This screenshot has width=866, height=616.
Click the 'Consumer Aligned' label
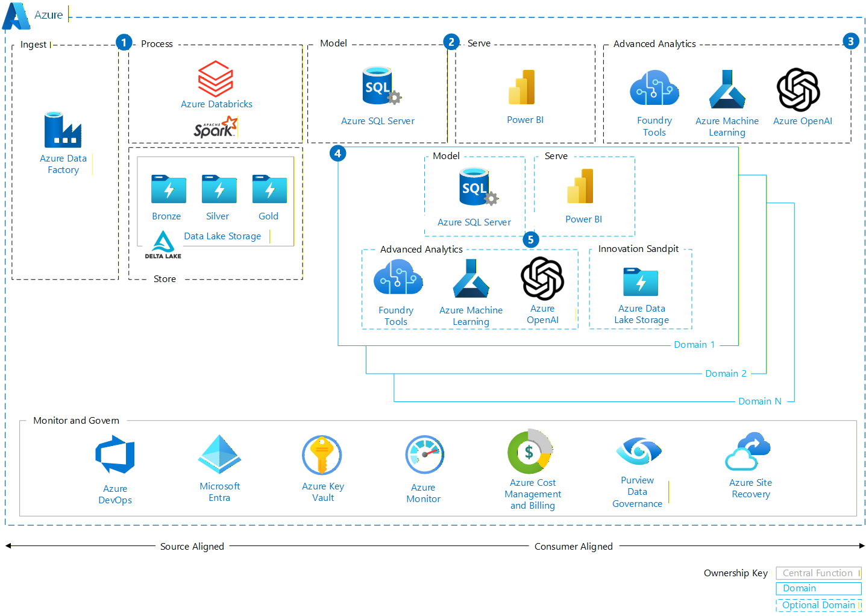[x=573, y=547]
